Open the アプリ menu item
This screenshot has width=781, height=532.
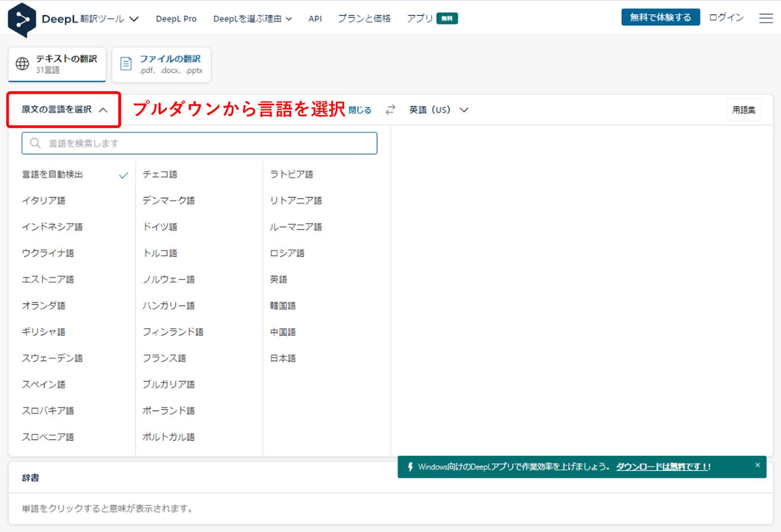(x=432, y=19)
